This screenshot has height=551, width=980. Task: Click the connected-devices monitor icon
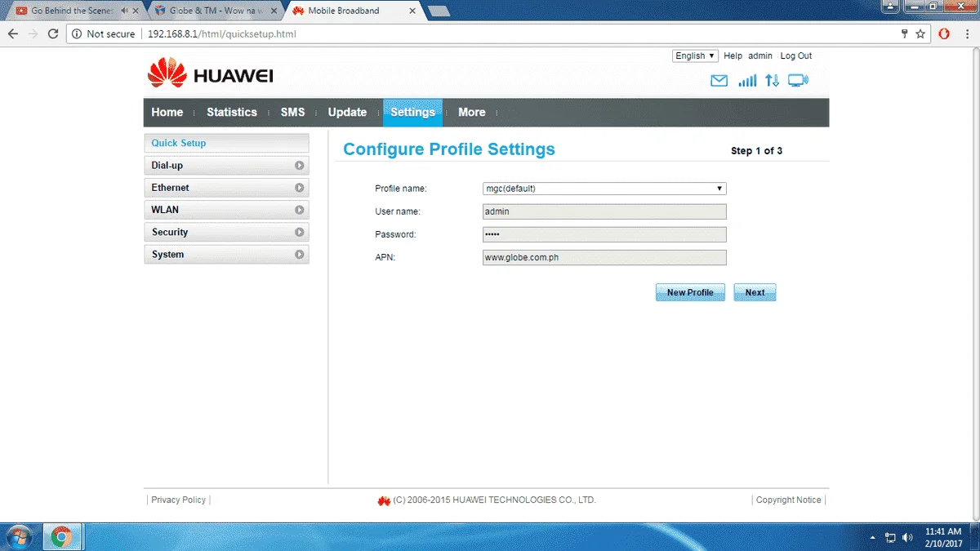[798, 81]
